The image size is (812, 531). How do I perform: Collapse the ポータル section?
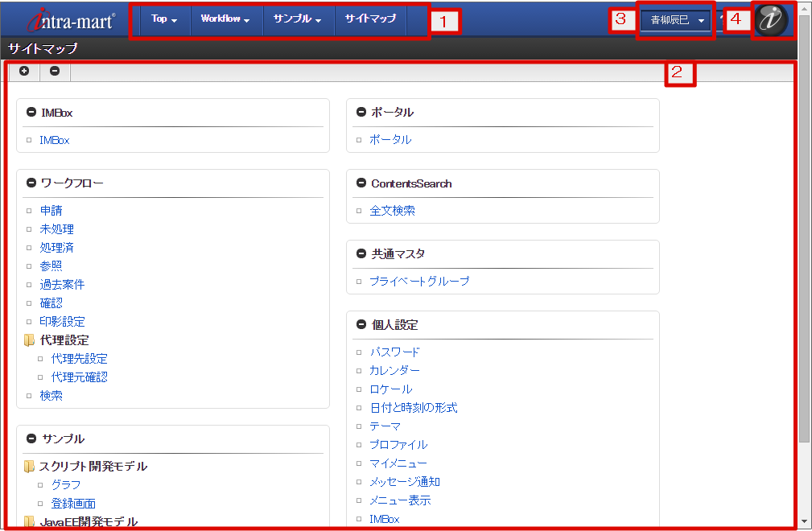pos(360,112)
